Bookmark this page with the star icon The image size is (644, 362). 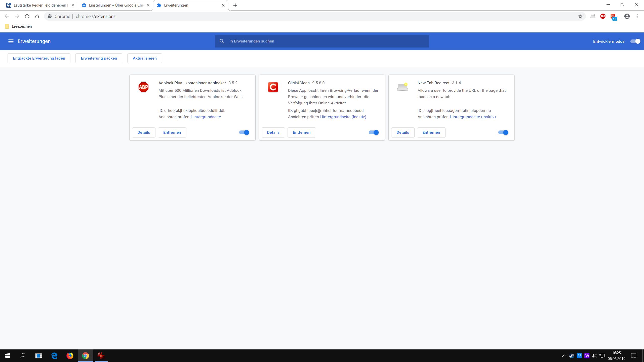pyautogui.click(x=580, y=16)
